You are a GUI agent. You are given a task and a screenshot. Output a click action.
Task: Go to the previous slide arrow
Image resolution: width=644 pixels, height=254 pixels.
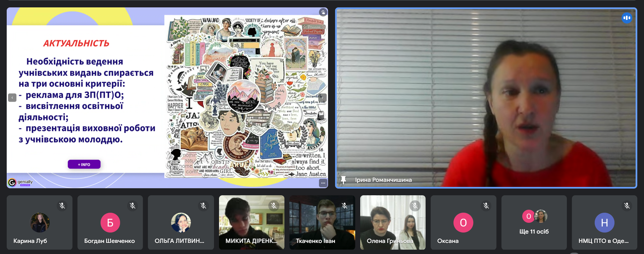click(12, 98)
